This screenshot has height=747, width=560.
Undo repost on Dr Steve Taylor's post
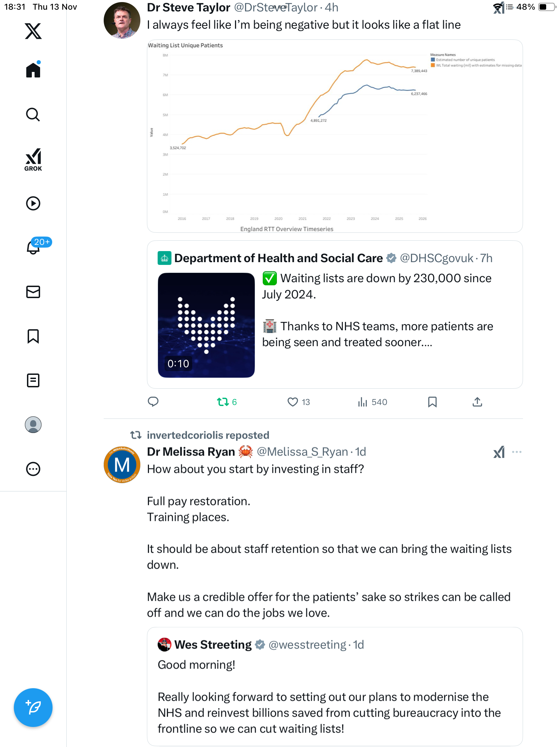pos(223,402)
